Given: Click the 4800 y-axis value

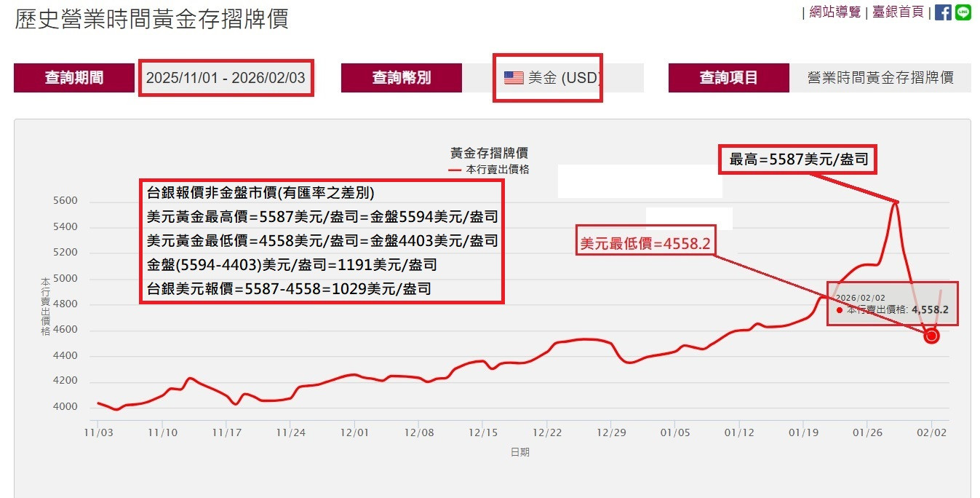Looking at the screenshot, I should click(x=65, y=304).
